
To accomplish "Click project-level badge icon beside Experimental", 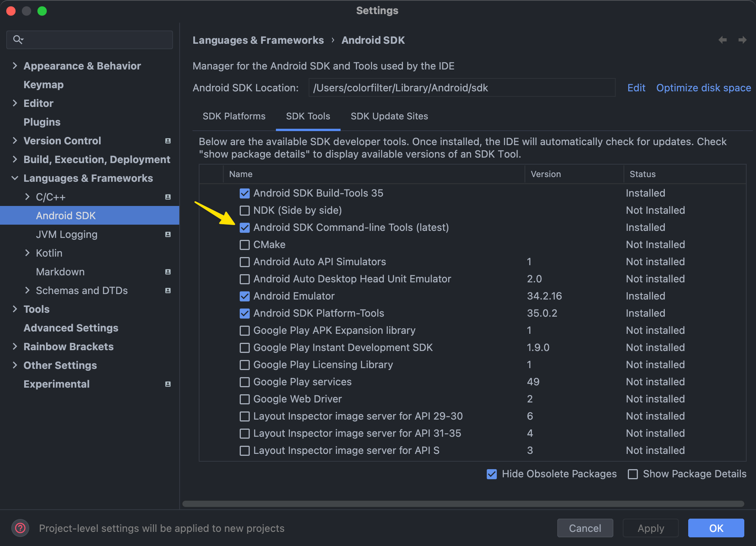I will [168, 384].
